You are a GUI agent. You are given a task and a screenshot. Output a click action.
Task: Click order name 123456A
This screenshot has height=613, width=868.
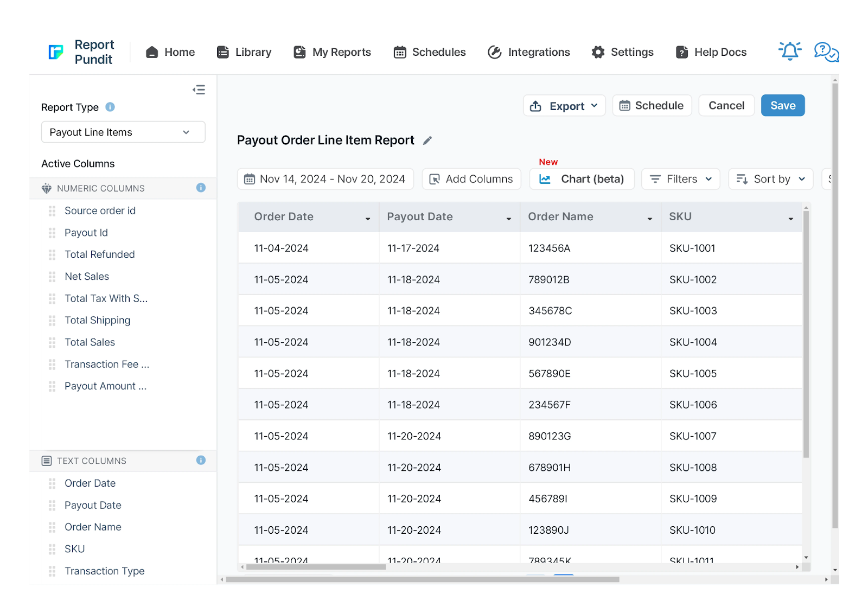(549, 248)
